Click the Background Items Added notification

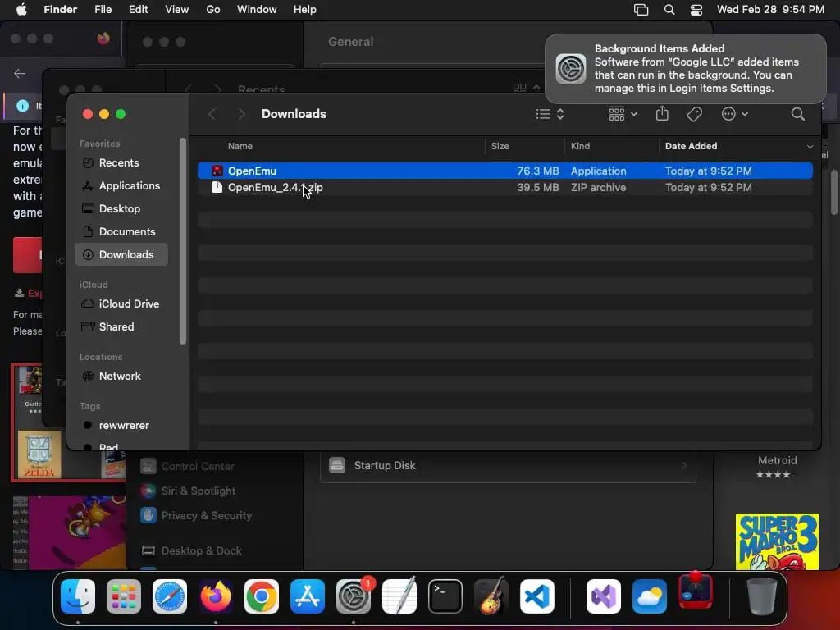point(685,69)
